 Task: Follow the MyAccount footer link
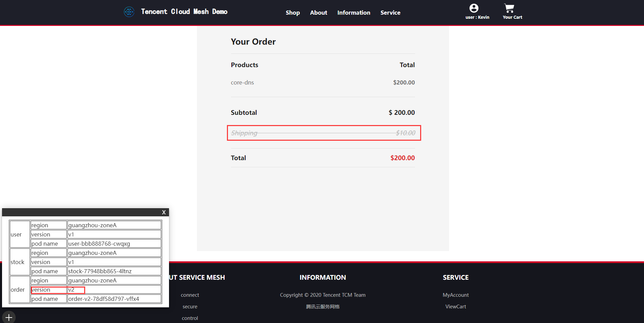[456, 295]
